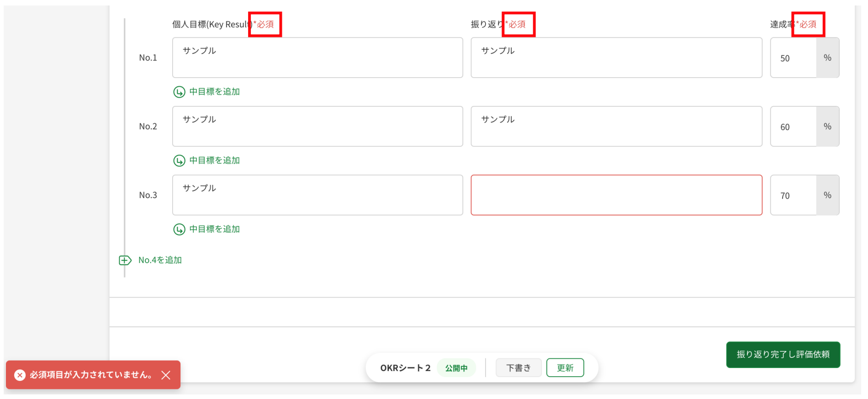Screen dimensions: 868x399
Task: Edit No.1 achievement rate showing 50
Action: click(x=793, y=58)
